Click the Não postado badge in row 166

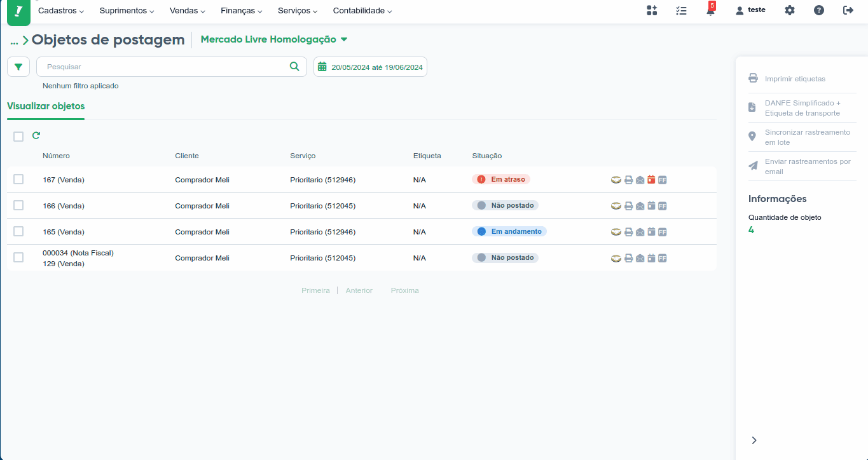[506, 205]
